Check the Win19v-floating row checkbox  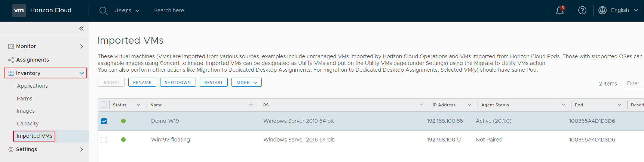[x=104, y=140]
